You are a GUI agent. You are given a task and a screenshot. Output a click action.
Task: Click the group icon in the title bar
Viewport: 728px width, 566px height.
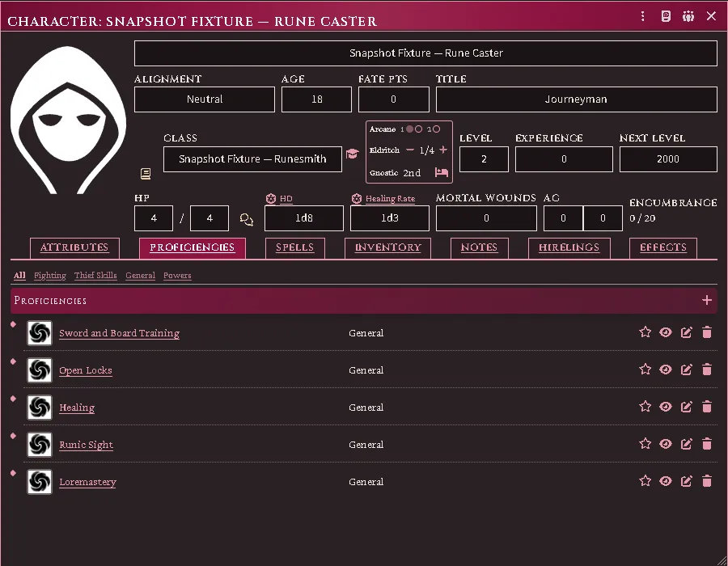[x=688, y=16]
